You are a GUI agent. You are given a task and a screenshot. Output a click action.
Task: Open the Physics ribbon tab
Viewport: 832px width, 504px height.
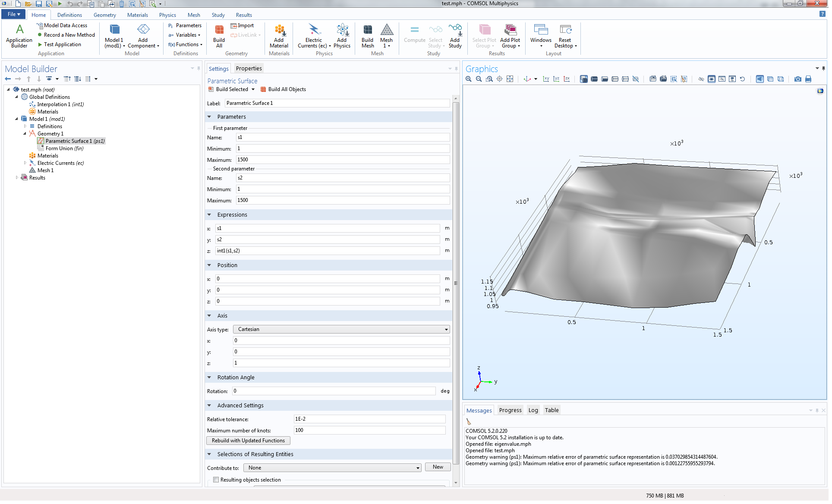(x=167, y=15)
